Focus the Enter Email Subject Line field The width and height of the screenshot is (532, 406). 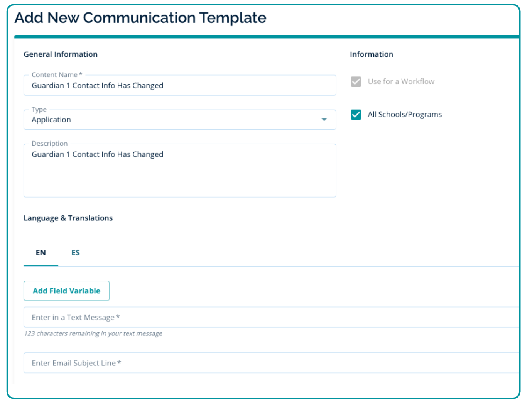click(270, 363)
